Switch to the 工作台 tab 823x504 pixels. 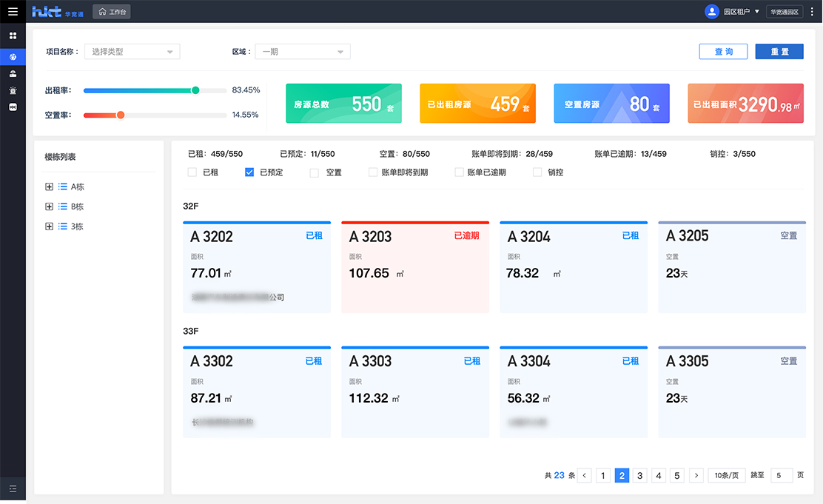coord(112,12)
